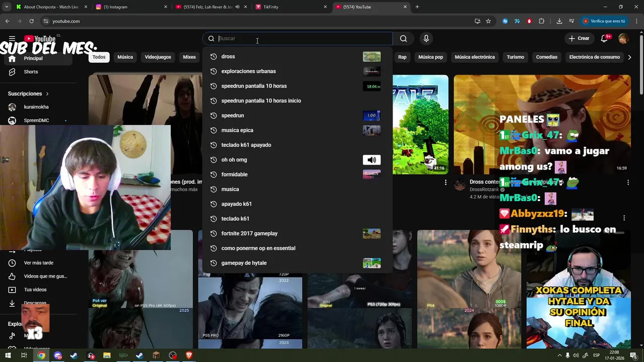
Task: Open Shorts from the sidebar
Action: tap(30, 72)
